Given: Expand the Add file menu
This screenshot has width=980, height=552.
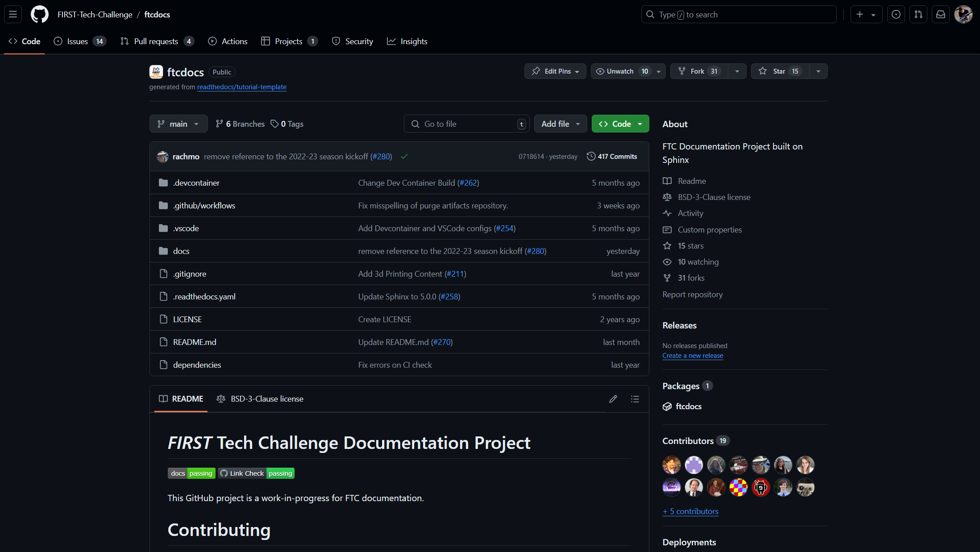Looking at the screenshot, I should [560, 124].
